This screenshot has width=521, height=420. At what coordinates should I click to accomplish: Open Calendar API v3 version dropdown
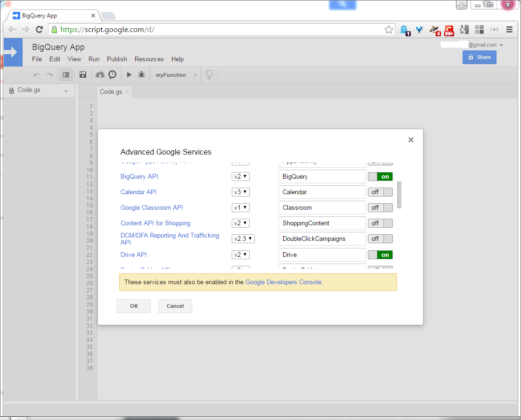point(241,192)
